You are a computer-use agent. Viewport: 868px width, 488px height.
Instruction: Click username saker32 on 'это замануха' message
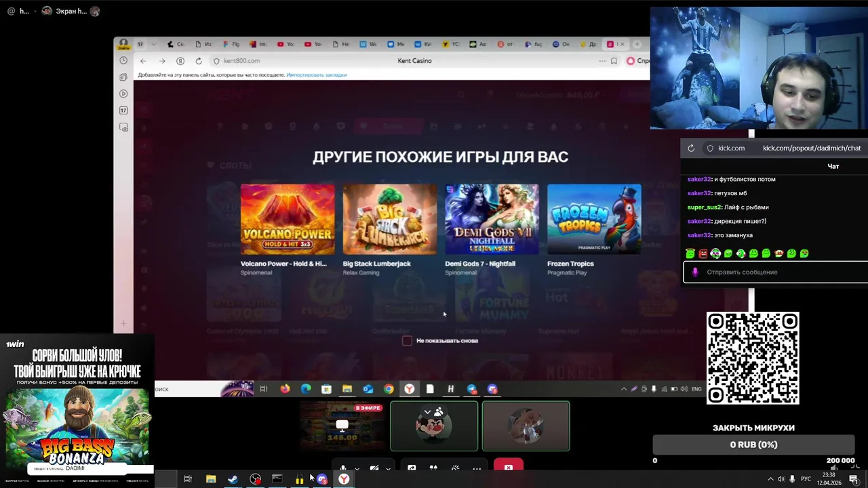699,235
